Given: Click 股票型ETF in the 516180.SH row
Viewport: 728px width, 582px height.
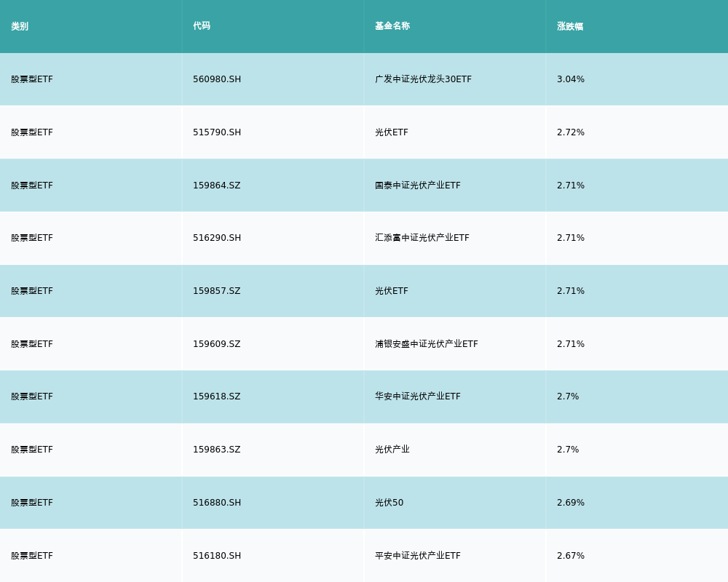Looking at the screenshot, I should click(32, 556).
